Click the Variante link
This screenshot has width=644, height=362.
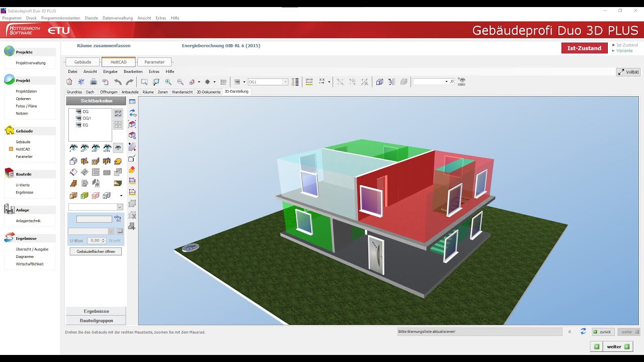(x=623, y=51)
